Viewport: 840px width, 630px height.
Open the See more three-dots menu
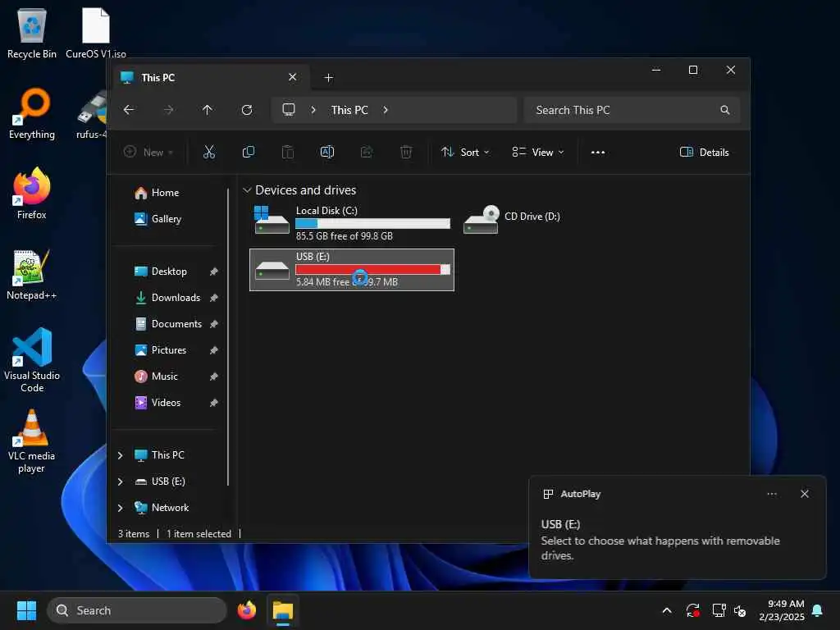pyautogui.click(x=598, y=152)
